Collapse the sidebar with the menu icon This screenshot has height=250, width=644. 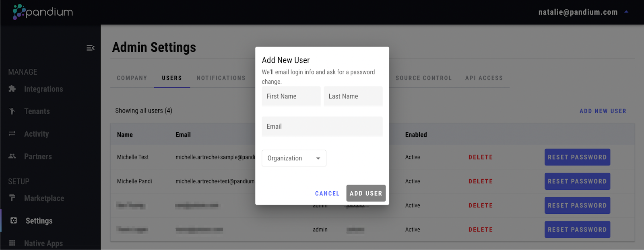click(90, 48)
